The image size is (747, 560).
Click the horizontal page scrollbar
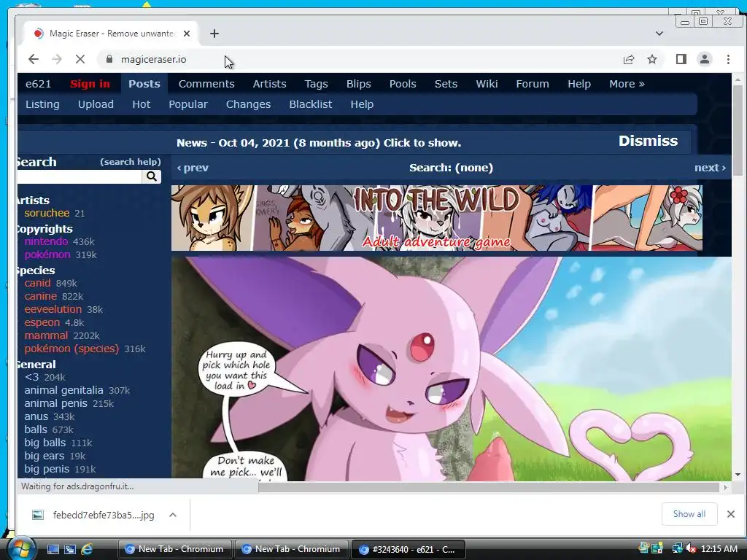coord(488,487)
